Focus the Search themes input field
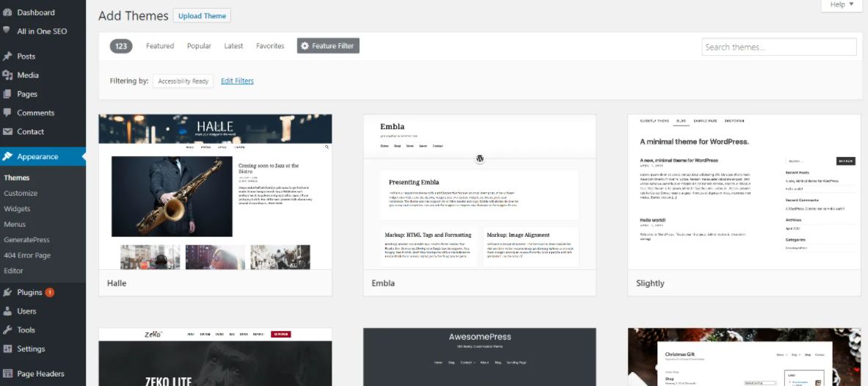The image size is (868, 386). [x=779, y=47]
